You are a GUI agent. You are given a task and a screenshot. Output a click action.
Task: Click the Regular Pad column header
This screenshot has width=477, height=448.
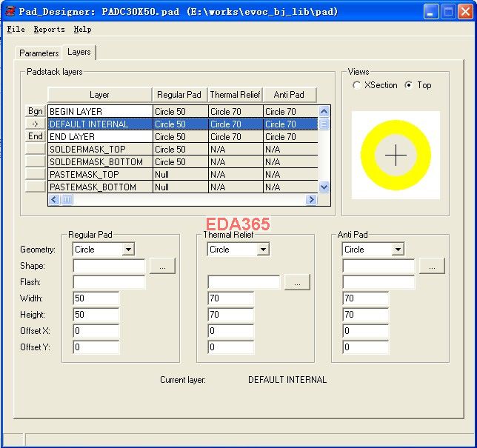(179, 95)
